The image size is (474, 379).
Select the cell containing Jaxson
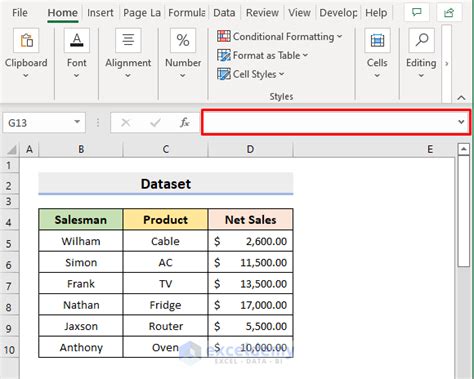[x=81, y=326]
